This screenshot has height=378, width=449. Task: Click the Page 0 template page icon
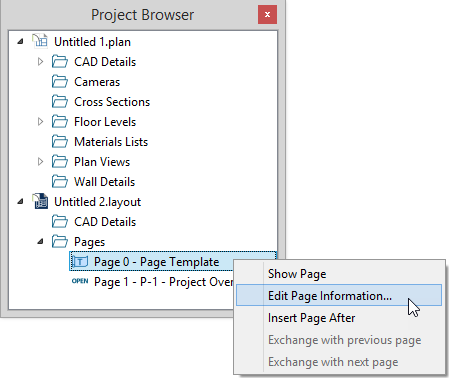80,262
